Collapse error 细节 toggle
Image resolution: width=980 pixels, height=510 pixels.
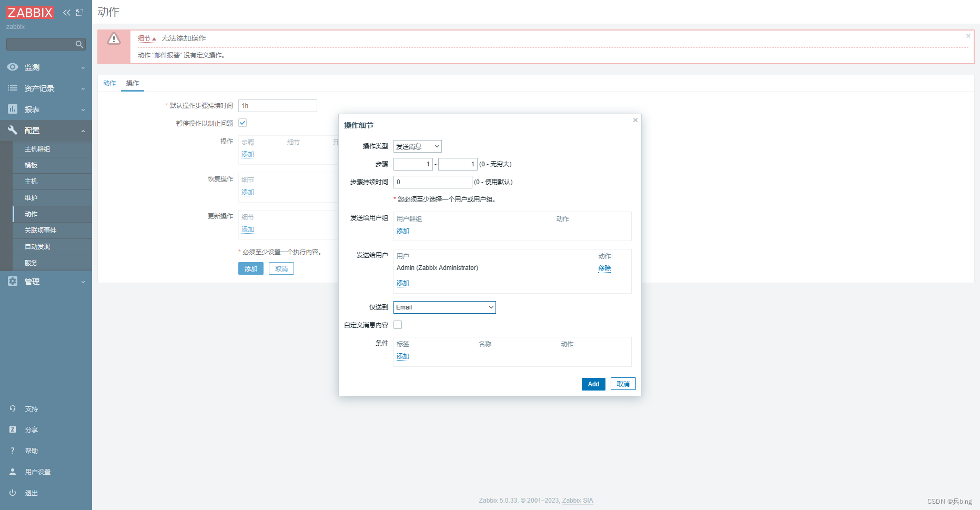click(x=147, y=38)
